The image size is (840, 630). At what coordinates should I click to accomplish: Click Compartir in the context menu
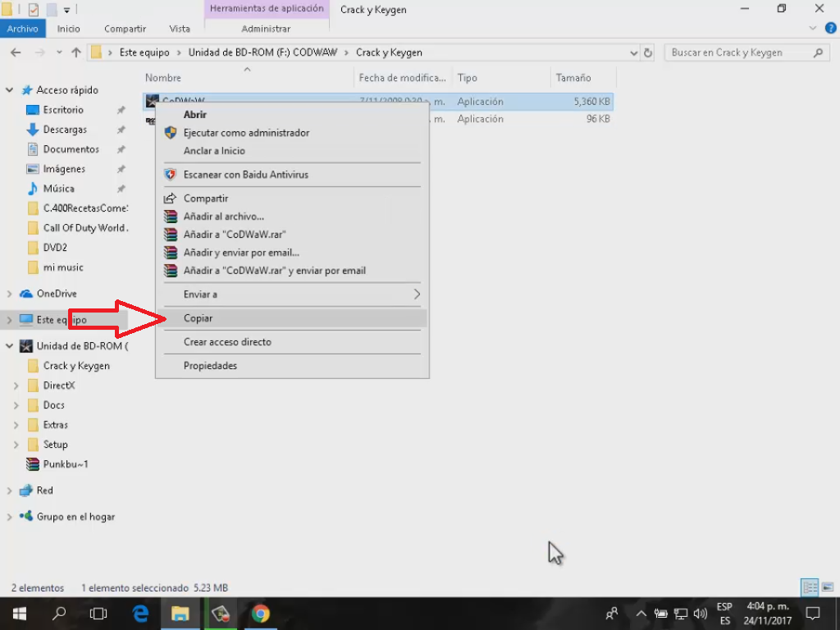pyautogui.click(x=293, y=199)
